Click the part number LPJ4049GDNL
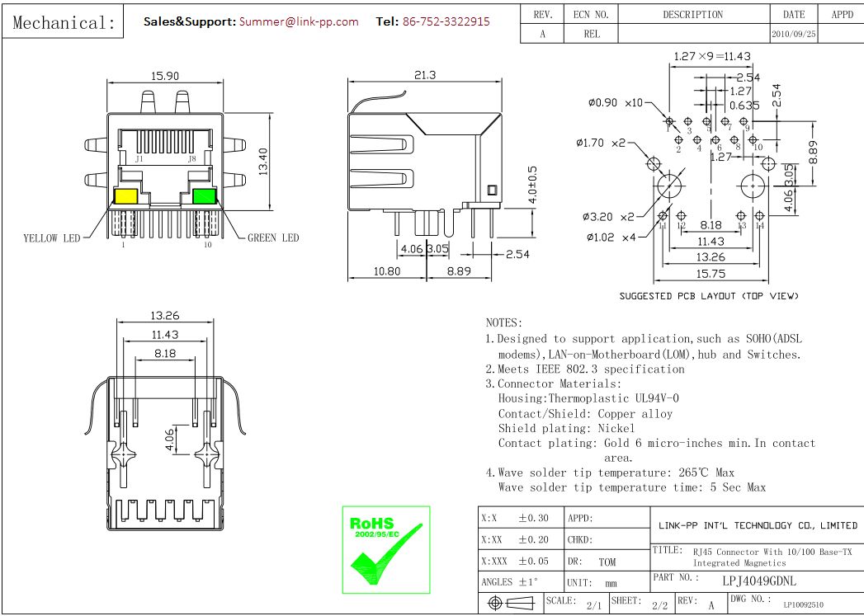 coord(759,581)
